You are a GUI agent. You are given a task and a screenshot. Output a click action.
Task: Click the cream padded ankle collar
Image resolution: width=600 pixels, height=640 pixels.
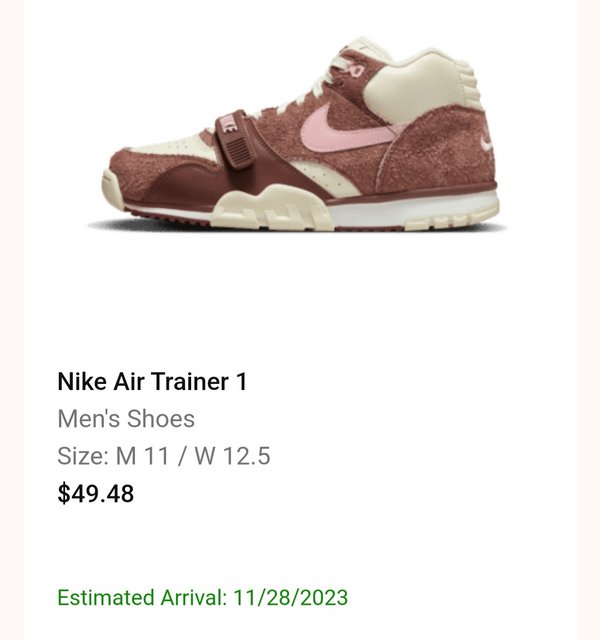(x=420, y=88)
